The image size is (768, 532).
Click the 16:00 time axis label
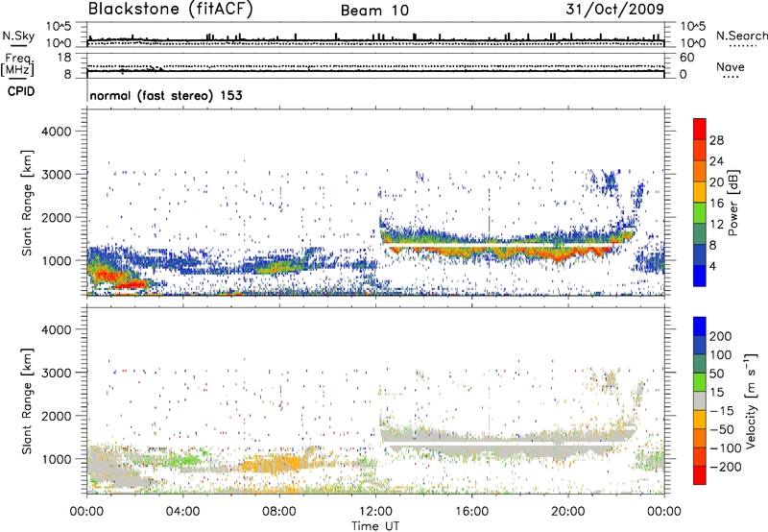coord(471,511)
